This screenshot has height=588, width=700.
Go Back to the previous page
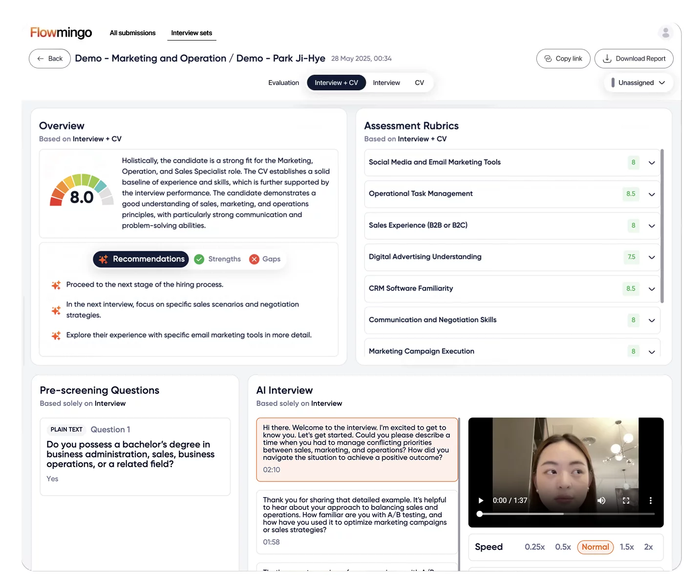pos(50,59)
